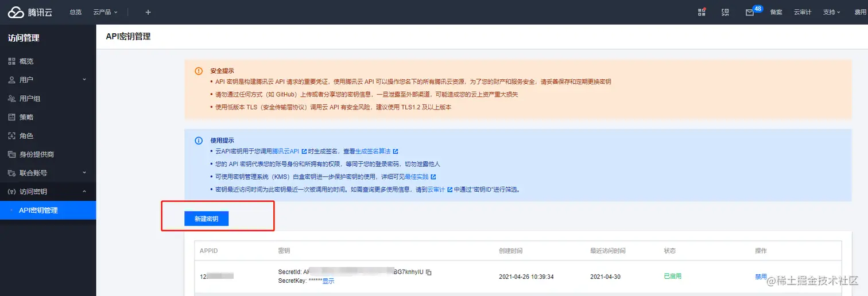Click the 策略 policy icon

pyautogui.click(x=11, y=117)
